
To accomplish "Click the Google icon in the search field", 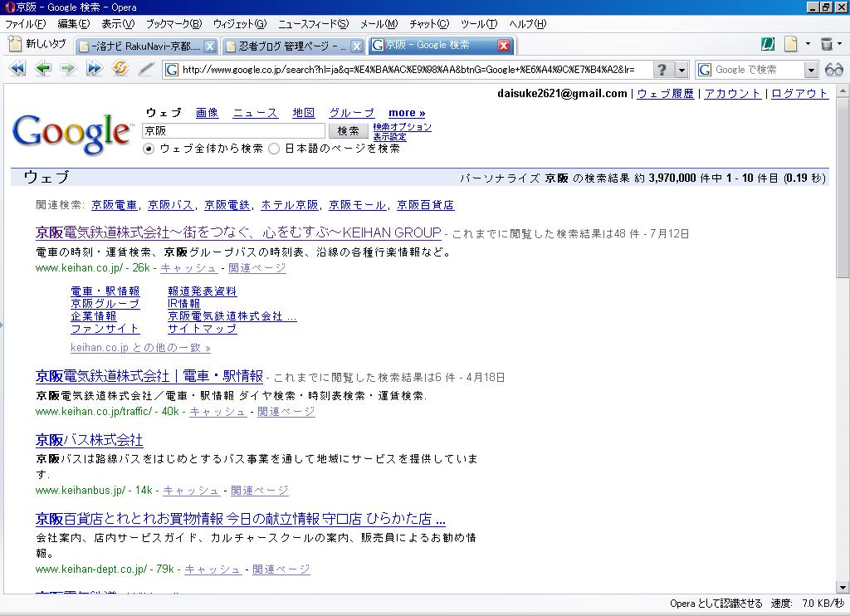I will [705, 70].
